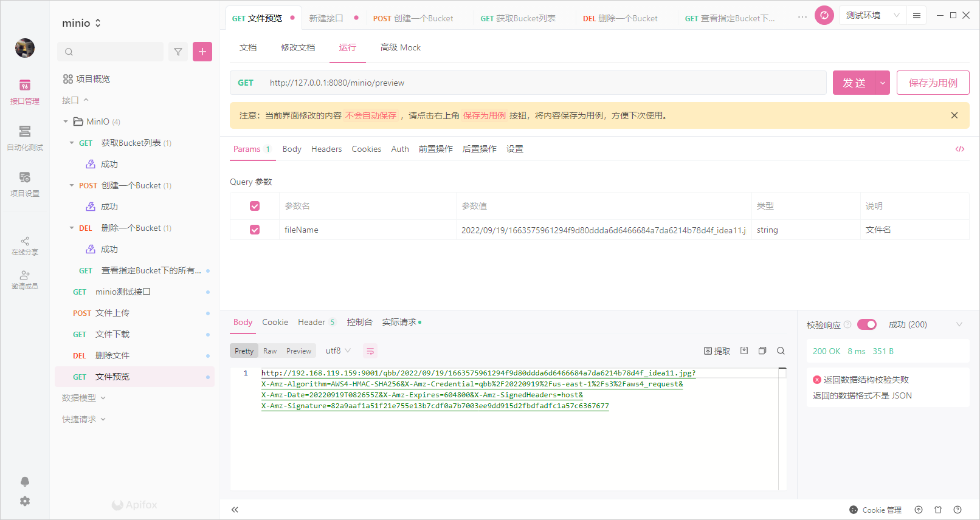Show more tabs with the ellipsis button
The width and height of the screenshot is (980, 520).
[x=802, y=17]
